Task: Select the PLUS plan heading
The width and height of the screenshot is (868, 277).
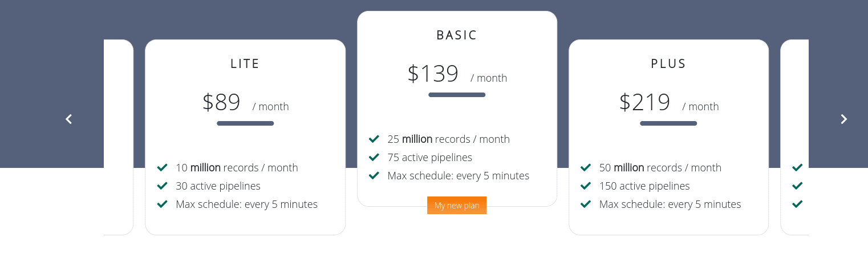Action: click(668, 64)
